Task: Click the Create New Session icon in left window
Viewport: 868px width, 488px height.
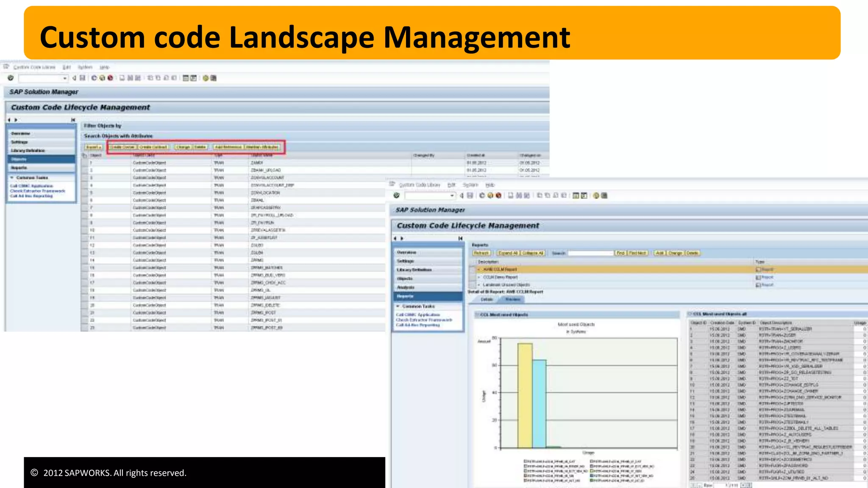Action: [x=186, y=78]
